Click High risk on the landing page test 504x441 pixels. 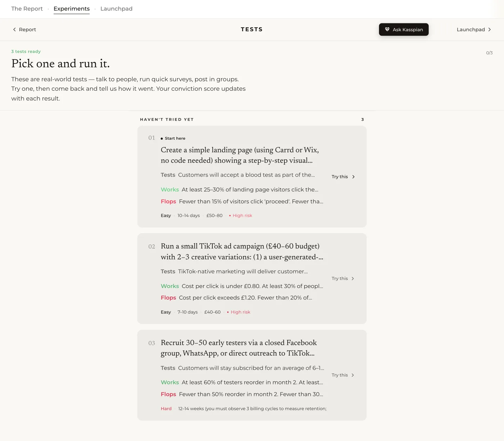click(240, 216)
